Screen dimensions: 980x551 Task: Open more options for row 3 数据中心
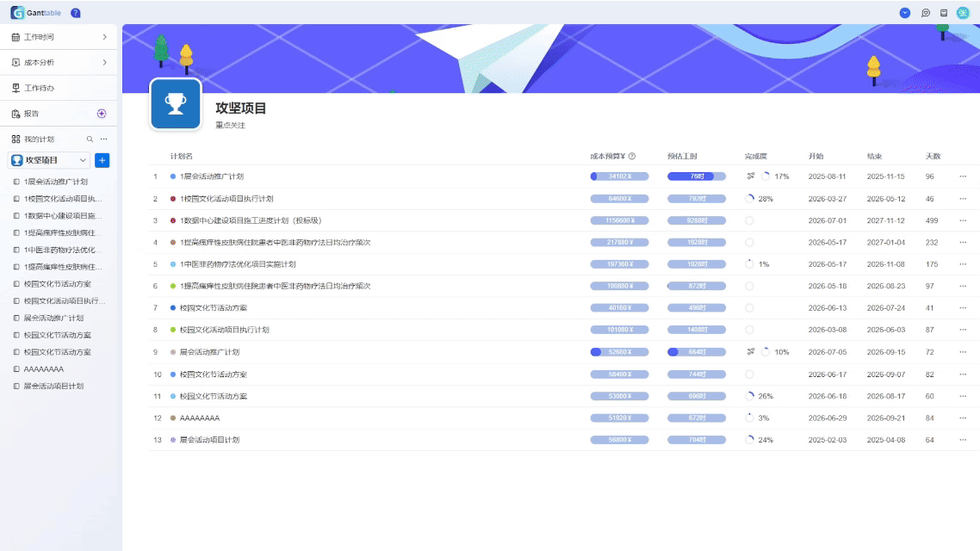[963, 220]
